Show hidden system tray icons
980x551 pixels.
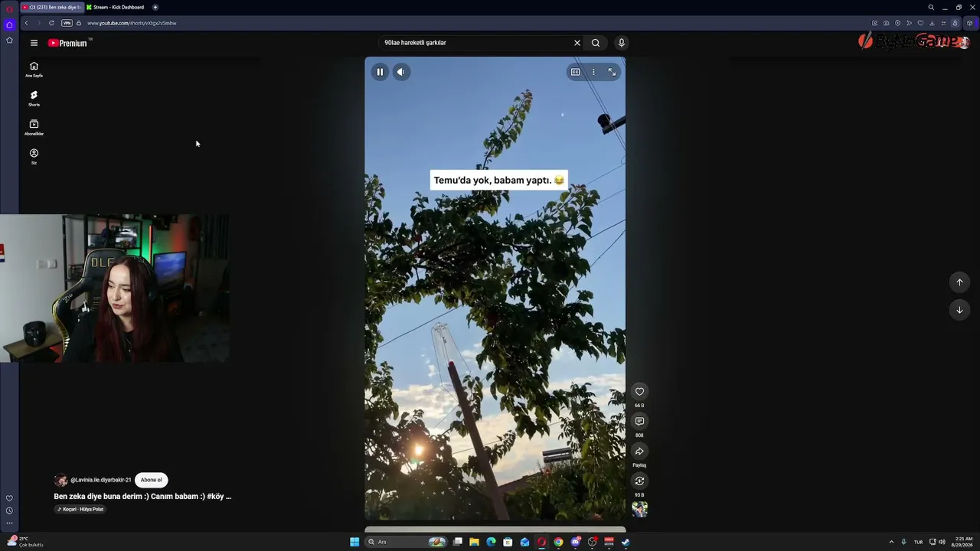[891, 542]
